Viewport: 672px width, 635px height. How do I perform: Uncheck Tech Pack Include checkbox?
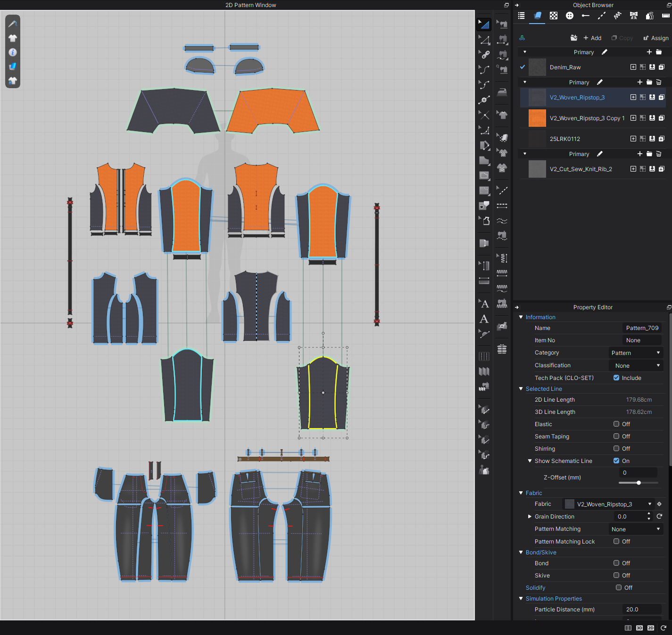[x=616, y=378]
